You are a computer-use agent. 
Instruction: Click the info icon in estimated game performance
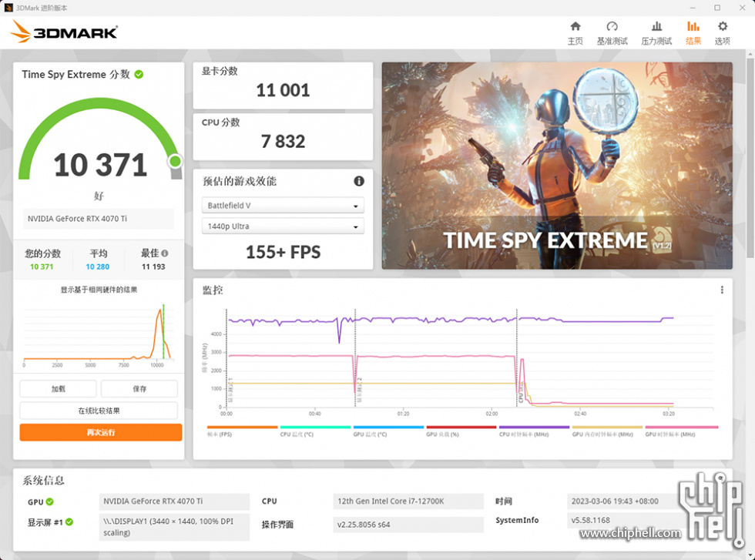(x=359, y=181)
